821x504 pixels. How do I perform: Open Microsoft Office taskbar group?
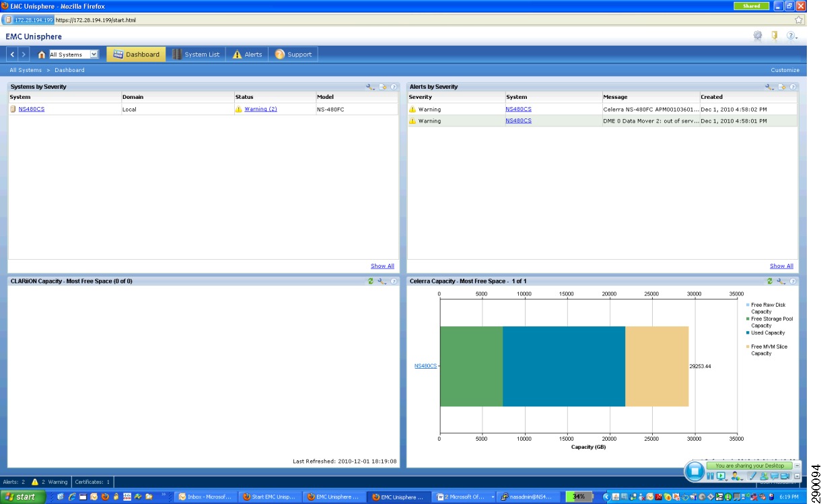pos(464,497)
